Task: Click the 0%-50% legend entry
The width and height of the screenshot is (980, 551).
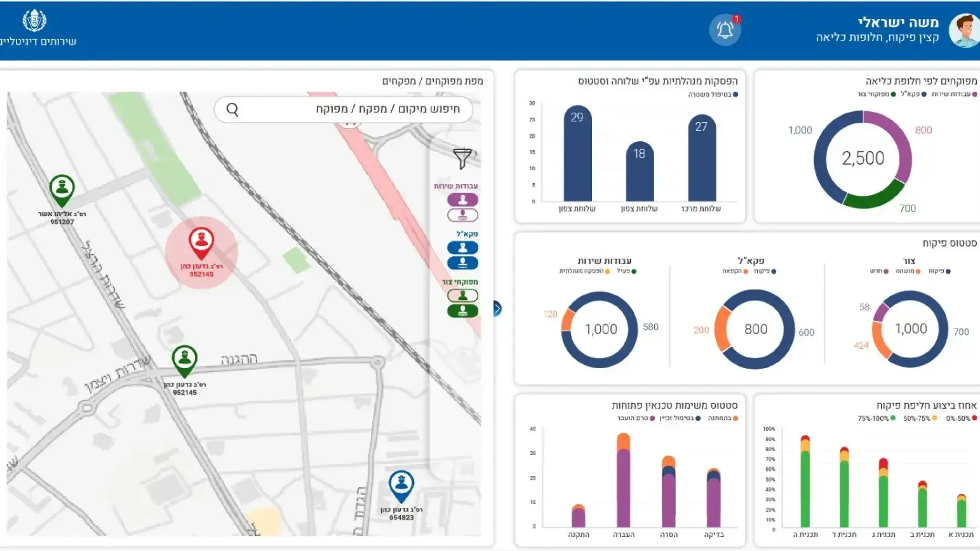Action: (x=962, y=418)
